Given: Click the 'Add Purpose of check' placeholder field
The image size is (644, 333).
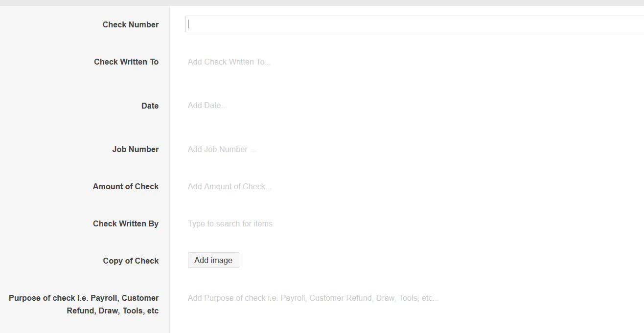Looking at the screenshot, I should click(x=313, y=298).
